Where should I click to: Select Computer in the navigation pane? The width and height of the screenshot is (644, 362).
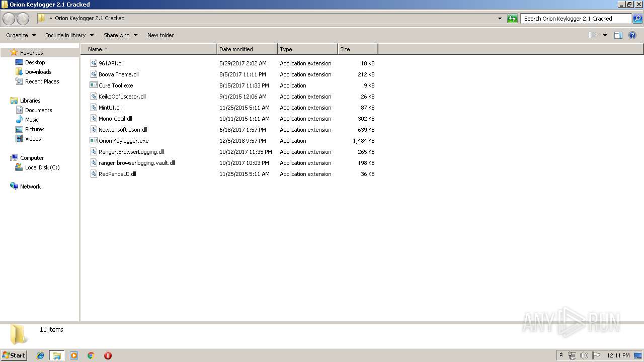pyautogui.click(x=32, y=158)
